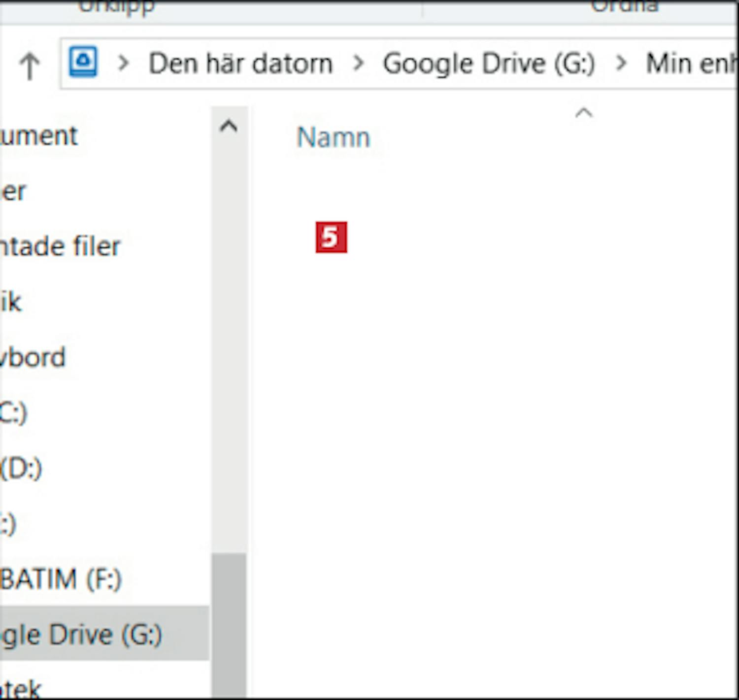Sort files by the Namn column

(333, 137)
